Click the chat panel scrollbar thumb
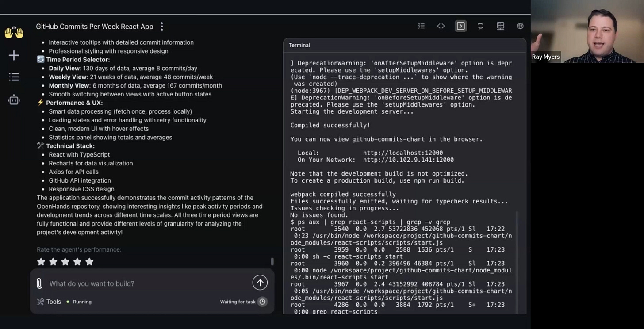644x329 pixels. click(272, 262)
